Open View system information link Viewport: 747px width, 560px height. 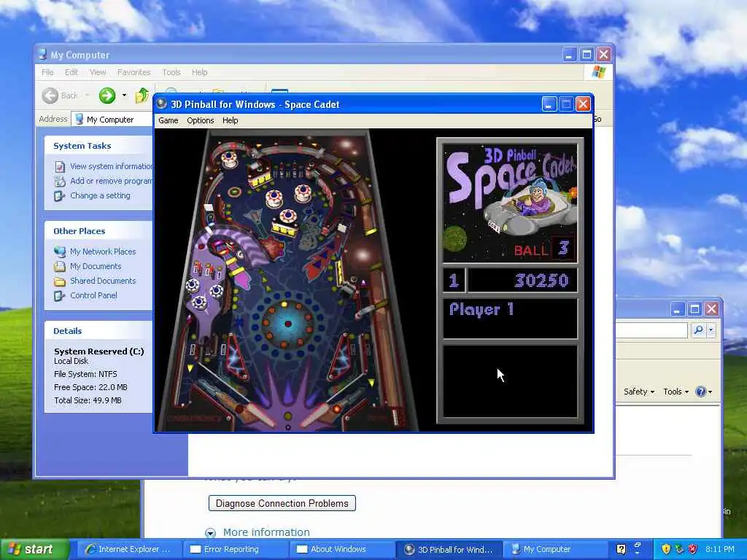[x=112, y=166]
